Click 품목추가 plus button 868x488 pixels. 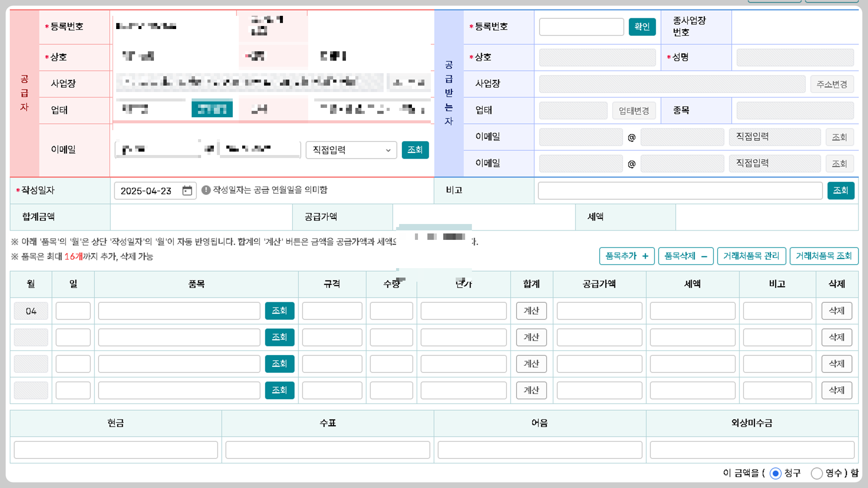627,256
